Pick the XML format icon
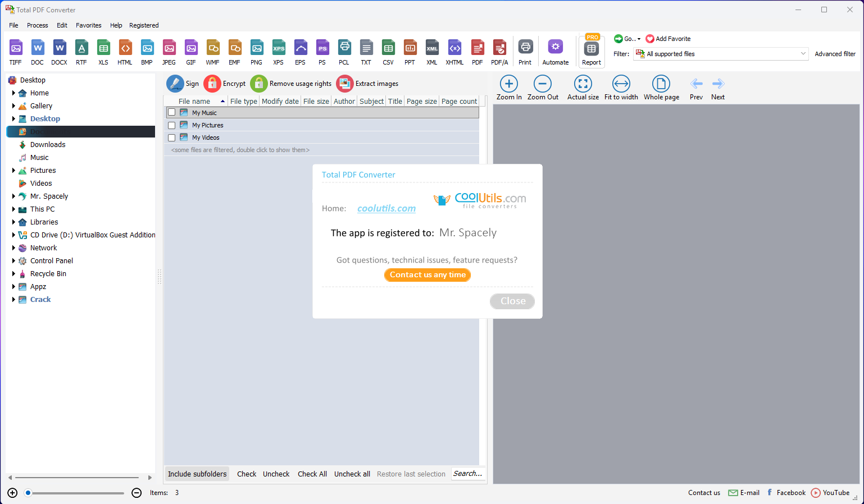The height and width of the screenshot is (504, 864). point(432,52)
